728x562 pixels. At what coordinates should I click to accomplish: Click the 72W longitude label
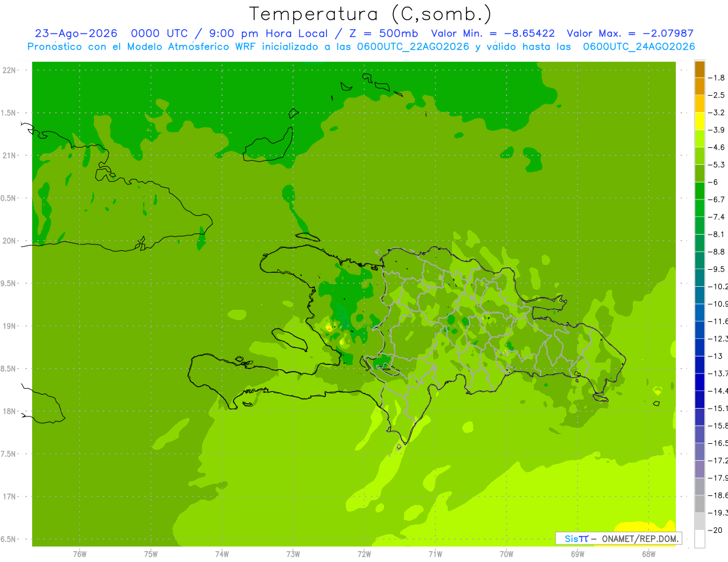coord(364,554)
